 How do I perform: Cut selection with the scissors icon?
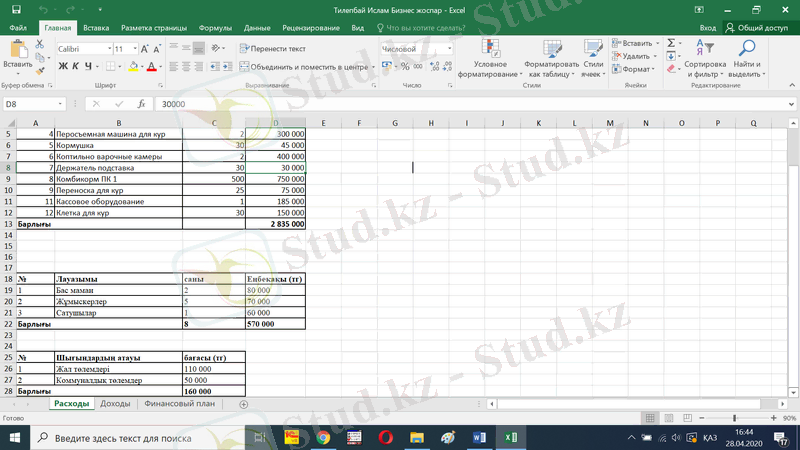[40, 44]
